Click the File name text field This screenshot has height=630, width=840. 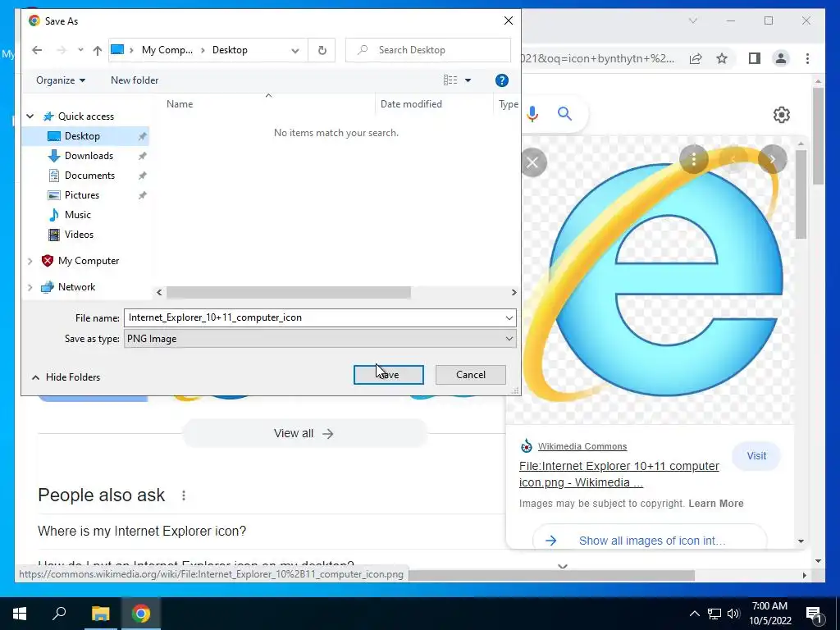pyautogui.click(x=313, y=317)
